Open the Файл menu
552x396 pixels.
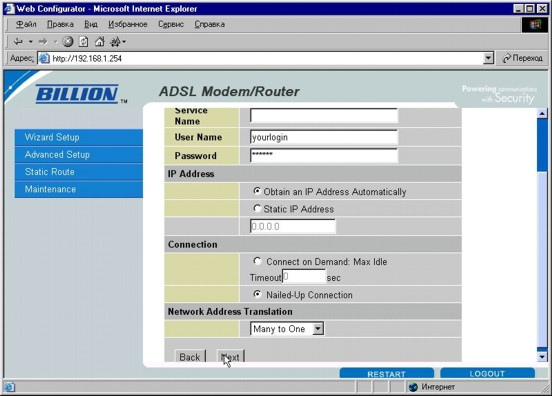[x=26, y=24]
